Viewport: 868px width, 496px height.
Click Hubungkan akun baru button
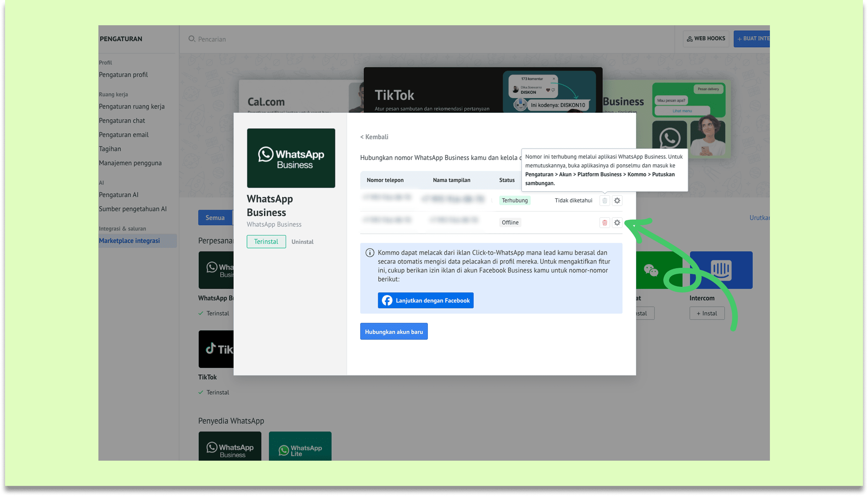click(x=394, y=332)
